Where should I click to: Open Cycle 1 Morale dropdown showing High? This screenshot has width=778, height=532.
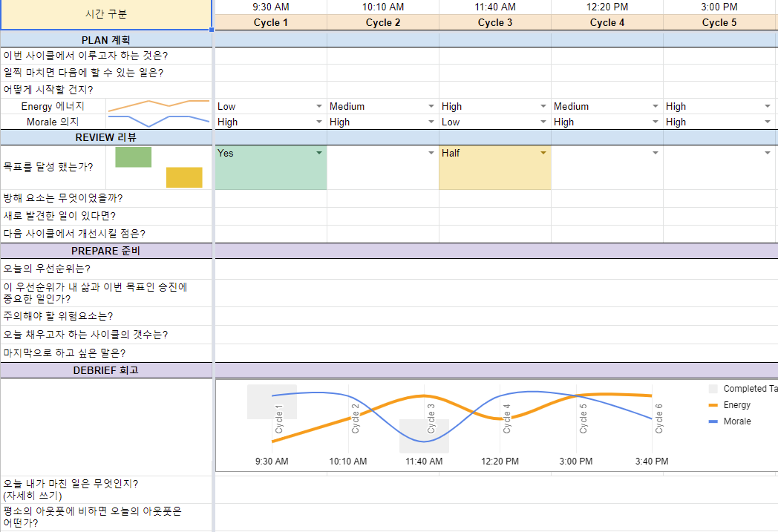(319, 122)
